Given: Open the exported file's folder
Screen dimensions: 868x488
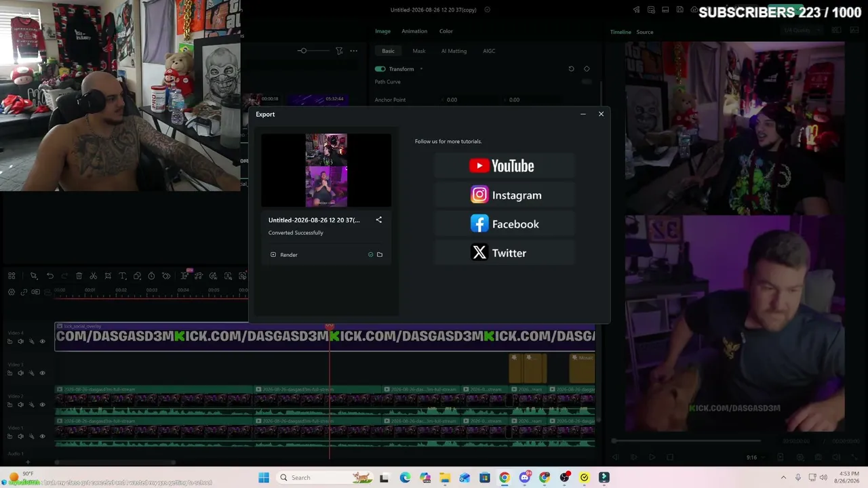Looking at the screenshot, I should (380, 255).
